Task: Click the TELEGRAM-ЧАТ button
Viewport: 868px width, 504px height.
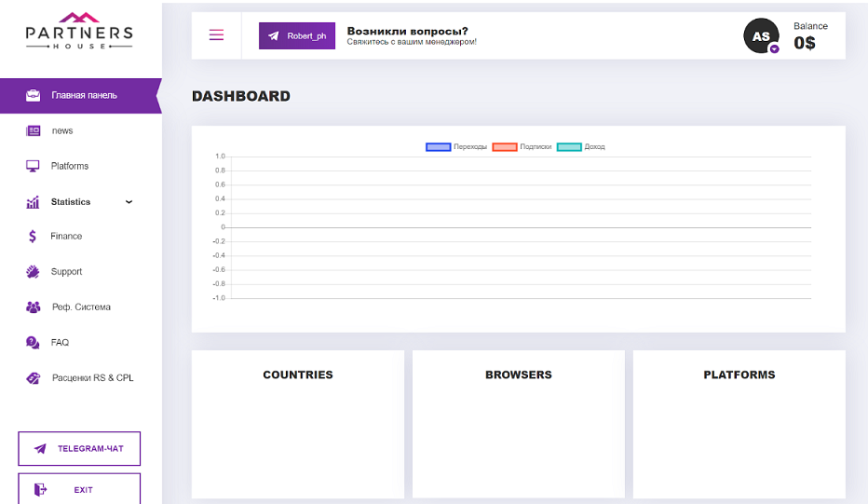Action: pos(79,449)
